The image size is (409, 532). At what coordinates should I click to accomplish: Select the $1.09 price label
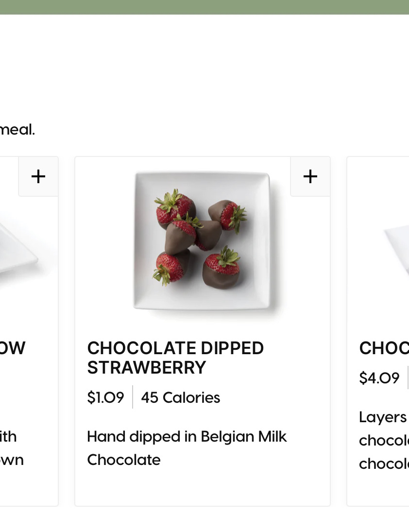(x=105, y=397)
